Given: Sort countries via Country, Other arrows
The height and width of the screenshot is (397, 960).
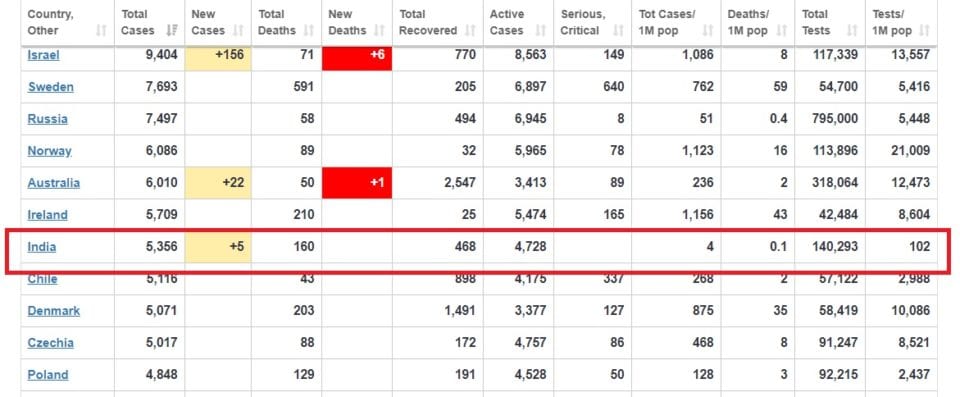Looking at the screenshot, I should (x=101, y=31).
